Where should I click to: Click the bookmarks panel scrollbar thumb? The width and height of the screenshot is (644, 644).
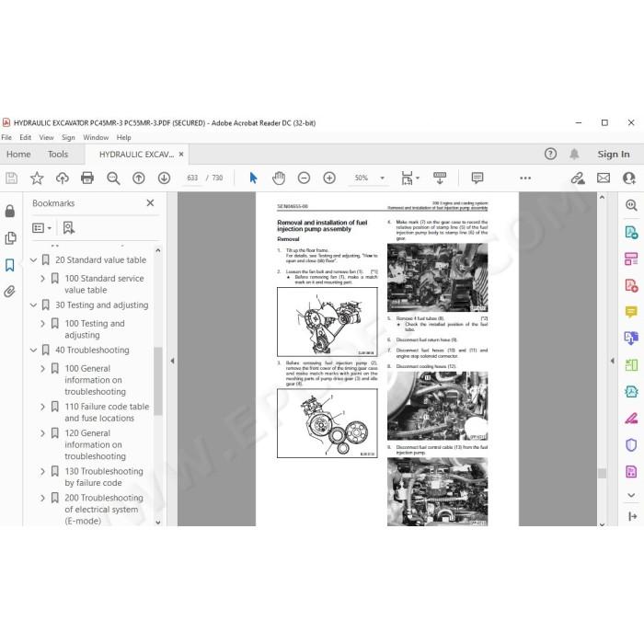coord(158,381)
